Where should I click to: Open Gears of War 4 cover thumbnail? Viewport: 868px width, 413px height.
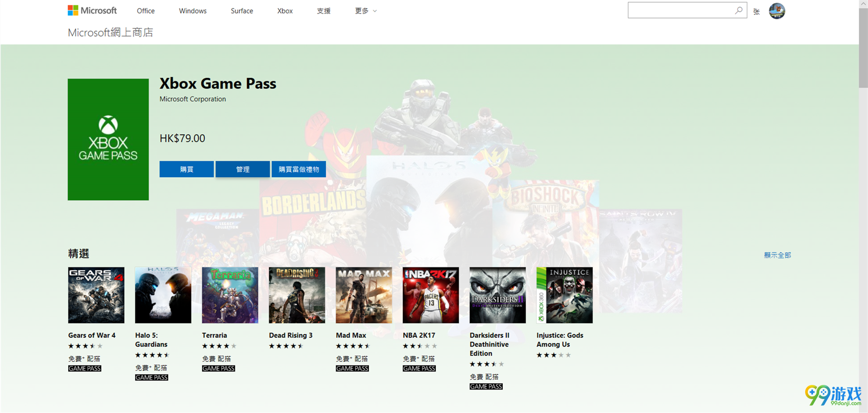[96, 295]
